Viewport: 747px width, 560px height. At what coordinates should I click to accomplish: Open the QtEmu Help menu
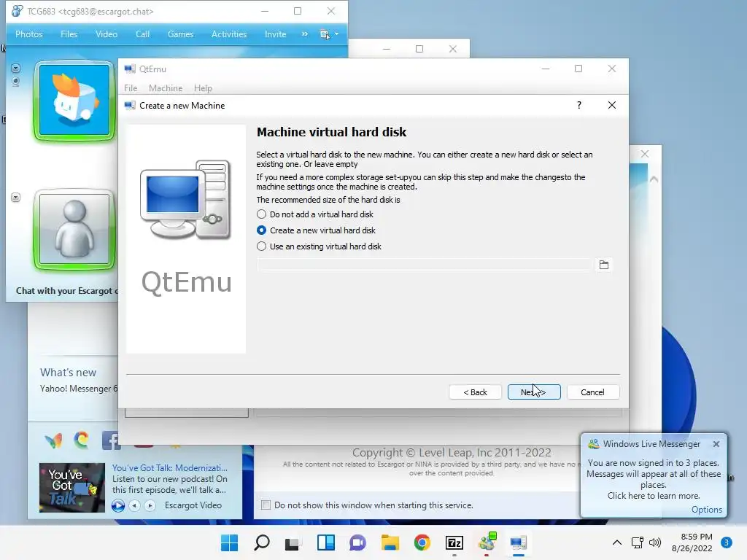click(203, 88)
